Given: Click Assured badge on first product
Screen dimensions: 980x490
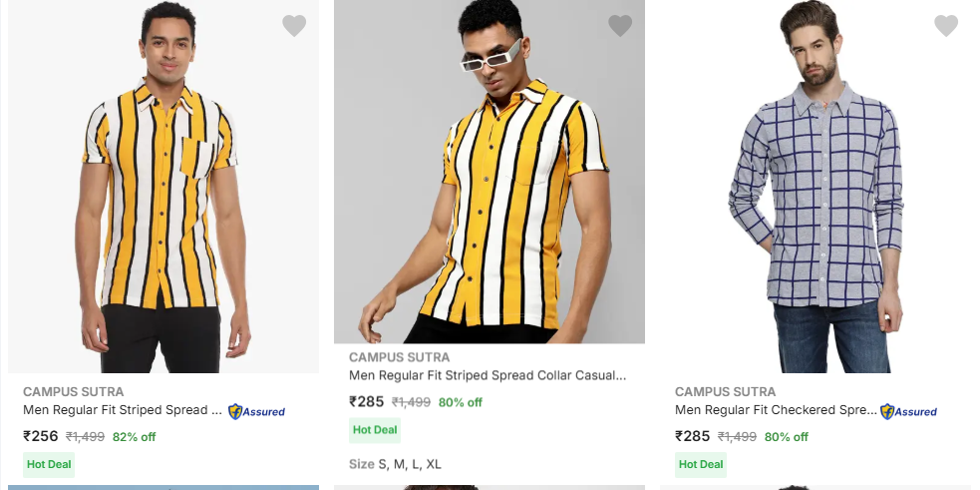Looking at the screenshot, I should coord(256,411).
